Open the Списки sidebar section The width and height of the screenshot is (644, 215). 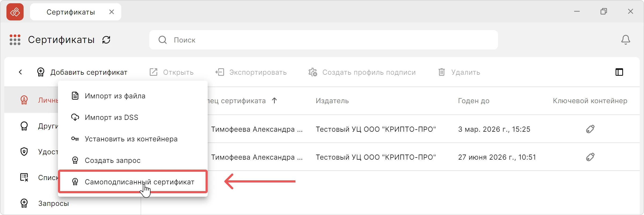point(31,177)
